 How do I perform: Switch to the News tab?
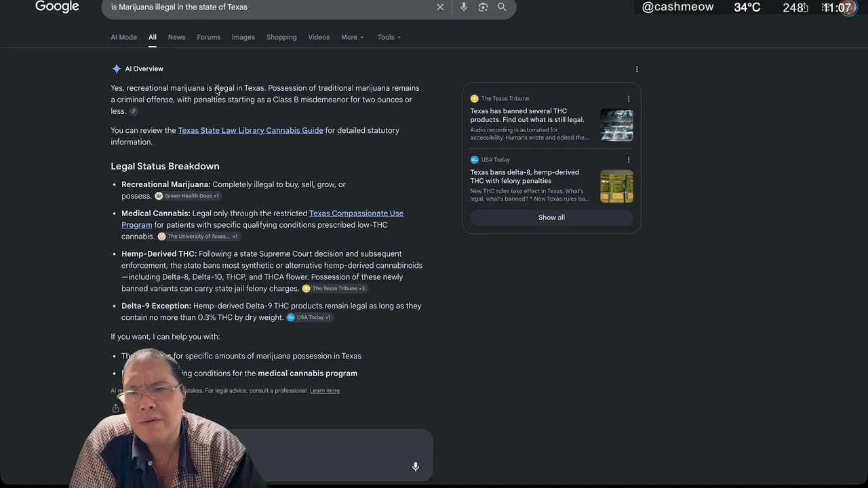[x=176, y=37]
